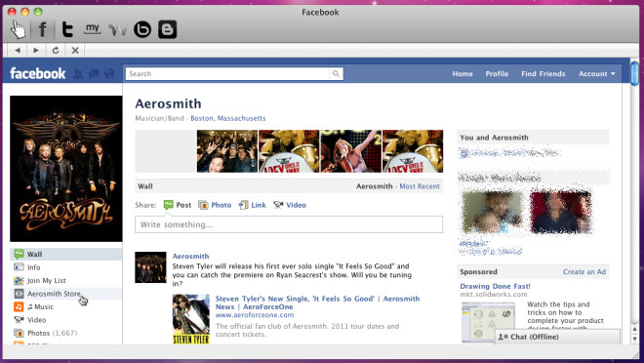Click the search magnifier button

tap(336, 74)
